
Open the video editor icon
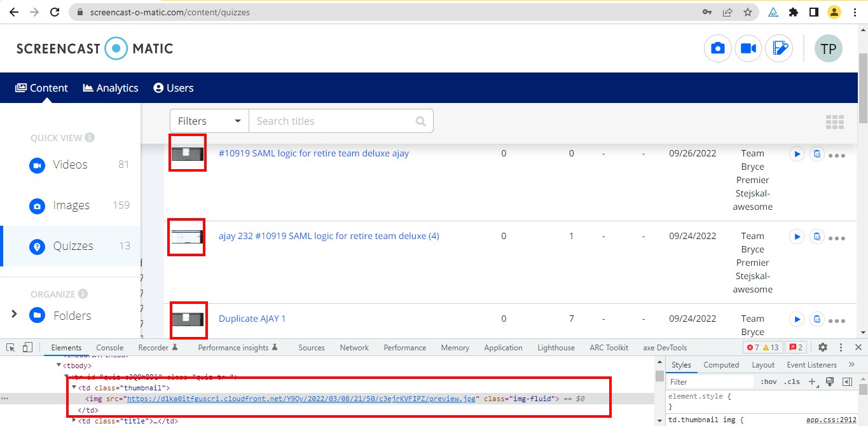click(779, 48)
